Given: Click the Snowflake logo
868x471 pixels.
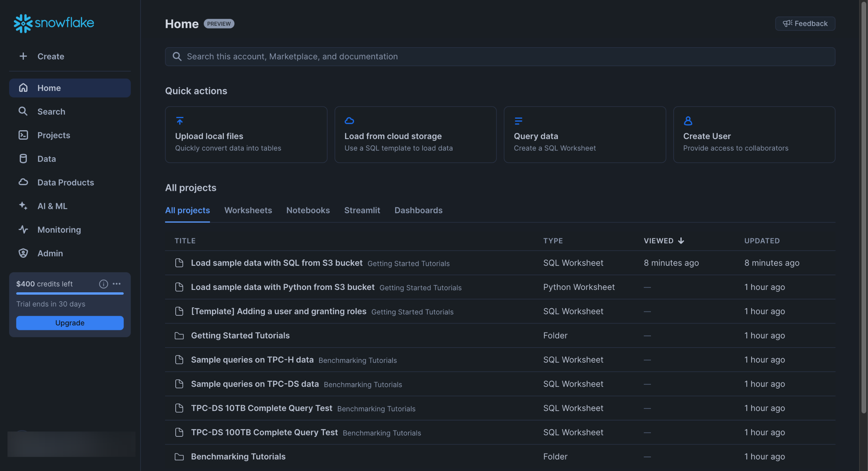Looking at the screenshot, I should 54,23.
